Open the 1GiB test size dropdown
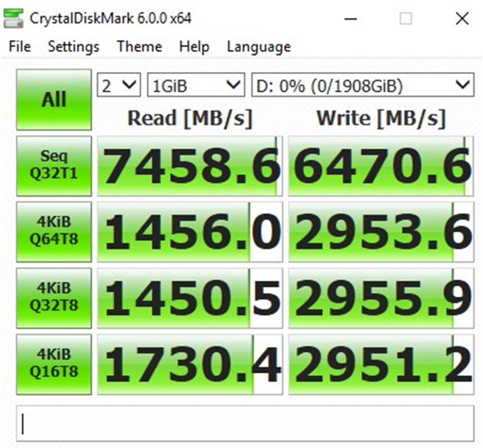This screenshot has width=483, height=448. click(196, 85)
